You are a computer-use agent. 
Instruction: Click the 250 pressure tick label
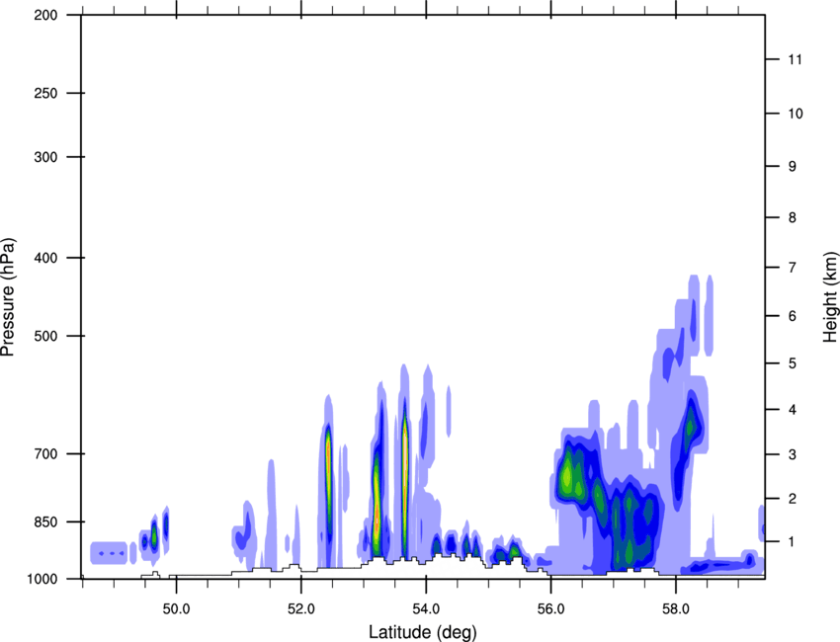click(x=45, y=93)
